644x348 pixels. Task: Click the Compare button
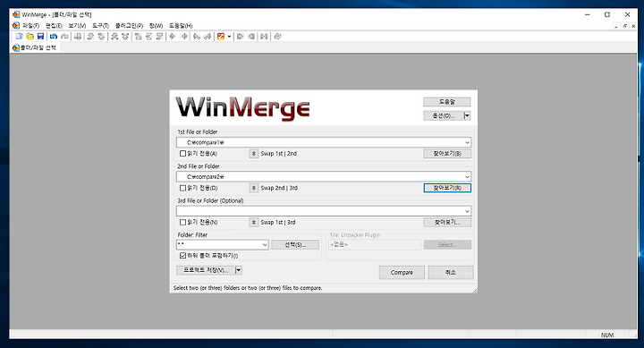coord(402,272)
